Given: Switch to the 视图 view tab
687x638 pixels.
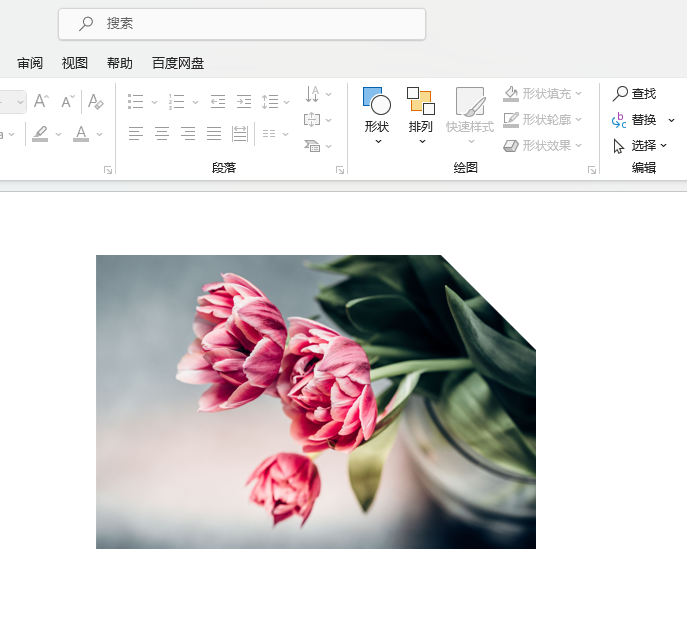Looking at the screenshot, I should [74, 63].
